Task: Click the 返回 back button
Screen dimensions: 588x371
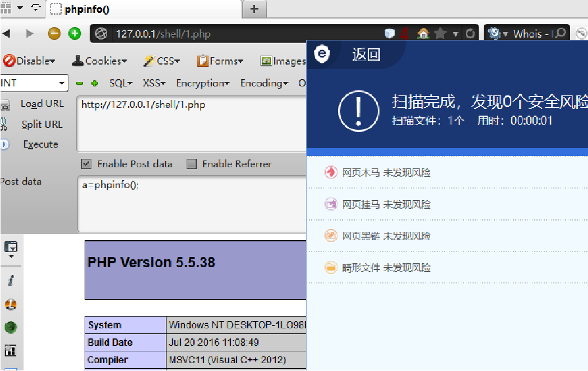Action: coord(366,54)
